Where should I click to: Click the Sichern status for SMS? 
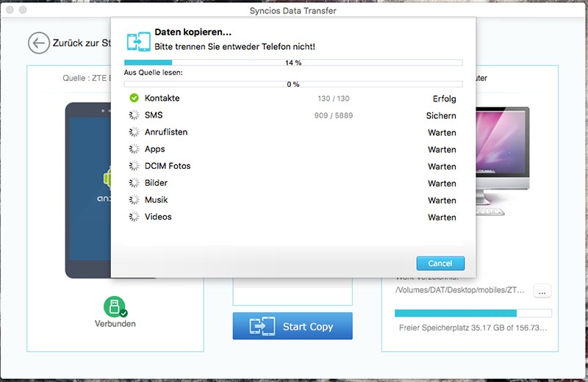coord(441,115)
